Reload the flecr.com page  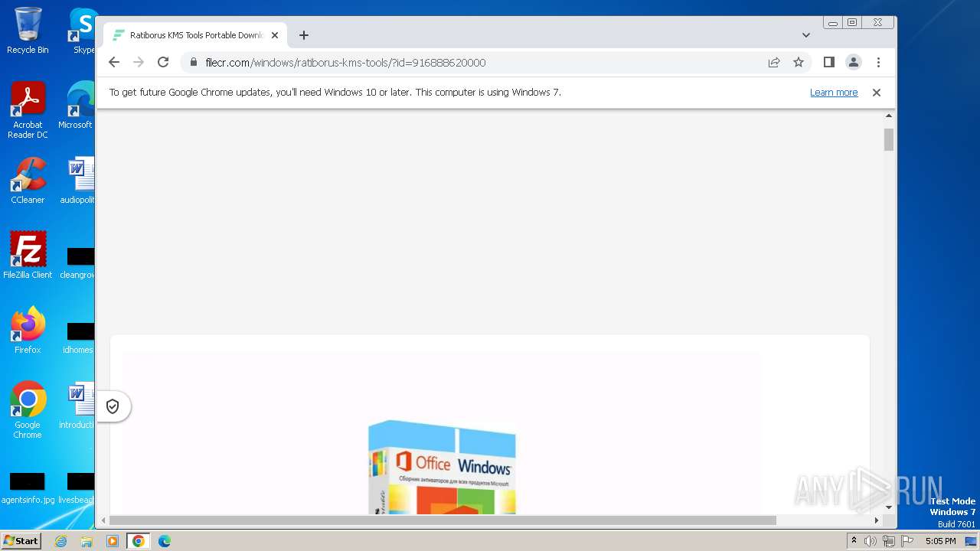[x=163, y=63]
